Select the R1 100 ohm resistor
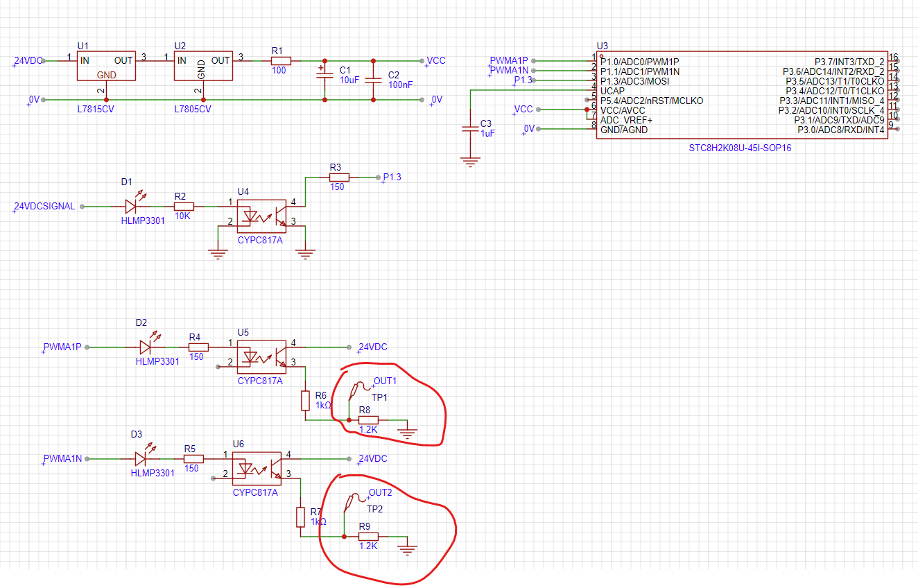The width and height of the screenshot is (918, 588). [280, 61]
